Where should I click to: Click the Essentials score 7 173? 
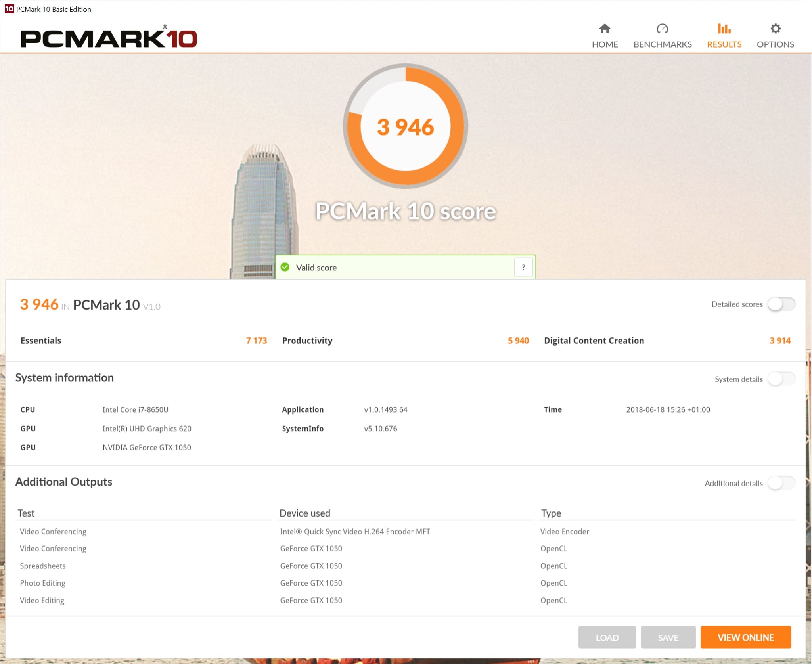pos(257,341)
